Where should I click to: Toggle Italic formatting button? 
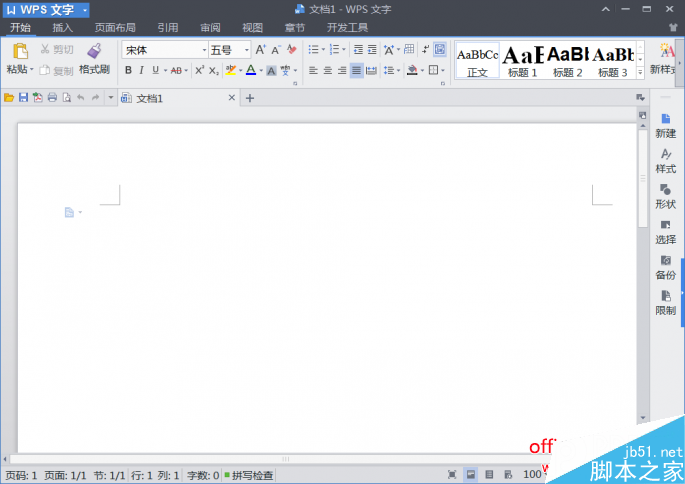(x=141, y=70)
